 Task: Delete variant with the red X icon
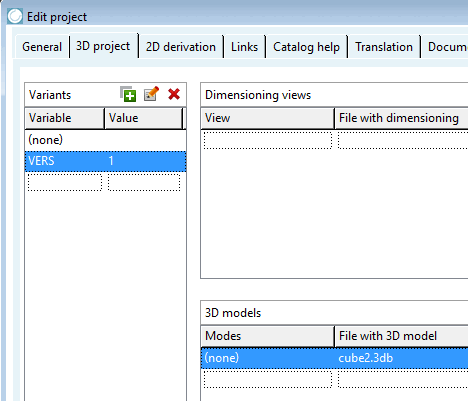pyautogui.click(x=174, y=94)
